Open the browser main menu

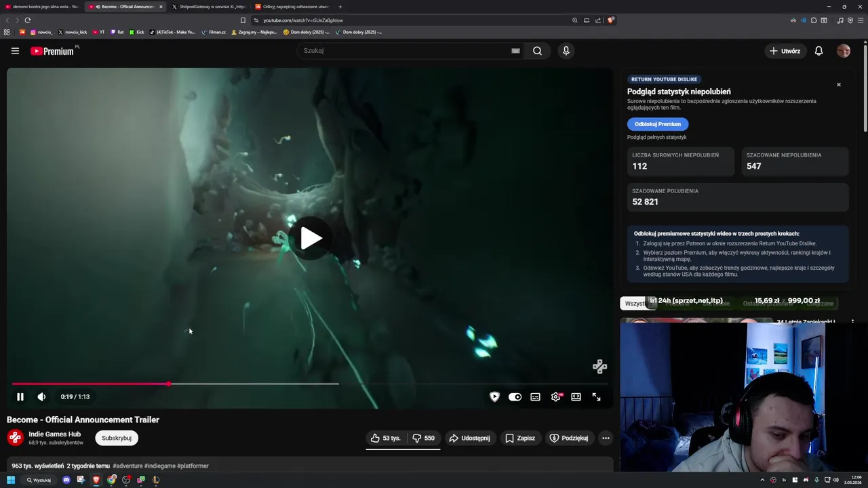(861, 20)
